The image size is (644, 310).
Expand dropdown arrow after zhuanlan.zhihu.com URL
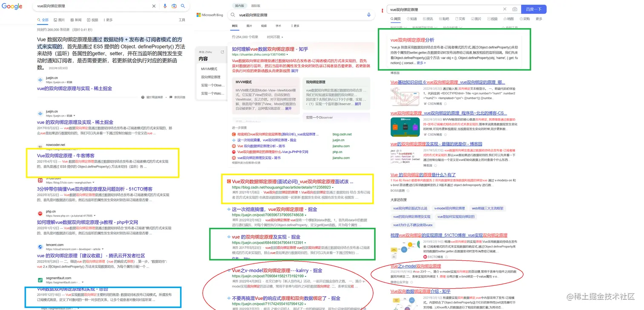tap(287, 55)
